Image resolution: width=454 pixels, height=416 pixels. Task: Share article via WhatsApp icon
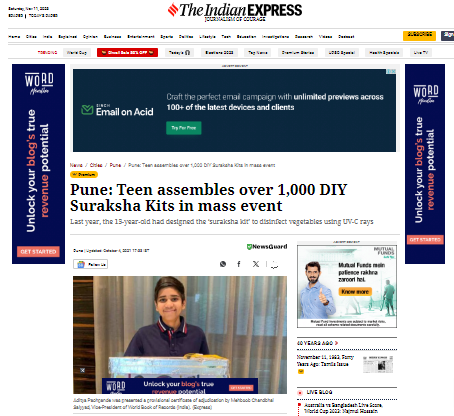click(x=223, y=264)
